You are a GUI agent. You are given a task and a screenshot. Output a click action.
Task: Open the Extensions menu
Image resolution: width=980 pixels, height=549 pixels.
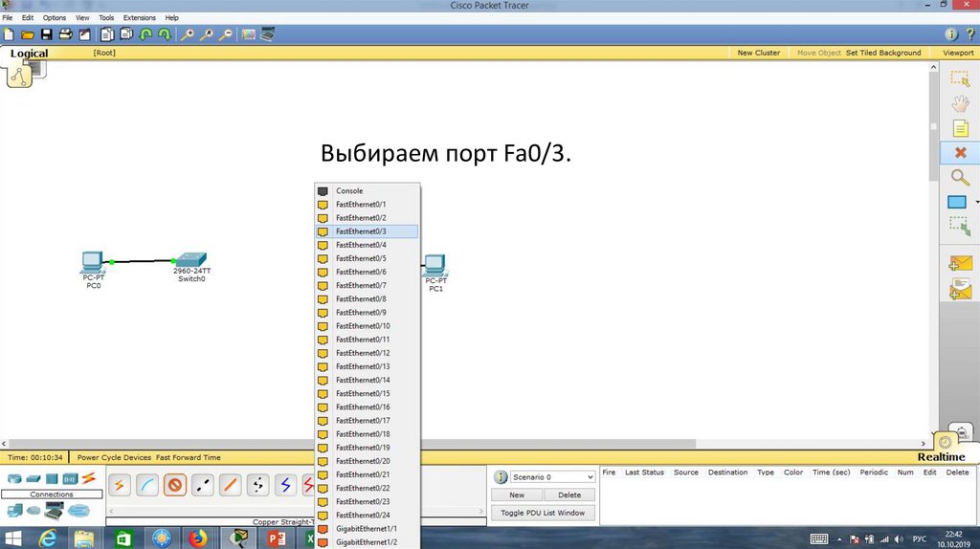(x=140, y=17)
